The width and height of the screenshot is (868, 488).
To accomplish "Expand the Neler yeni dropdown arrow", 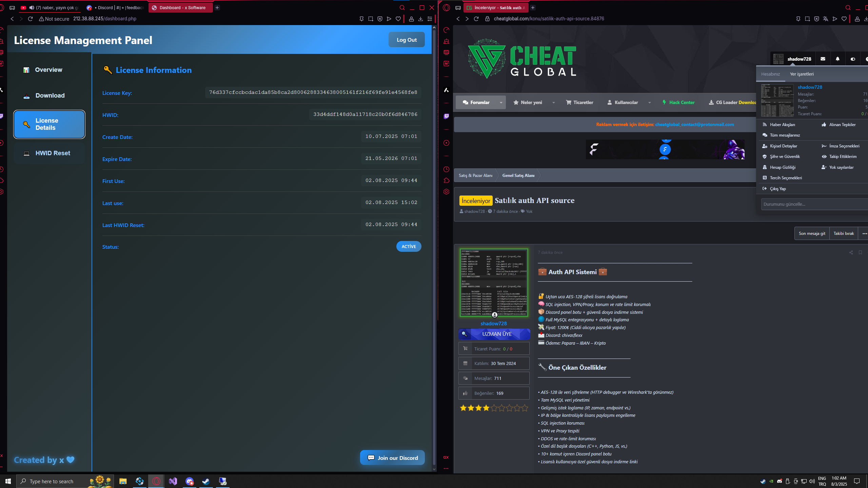I will (553, 102).
